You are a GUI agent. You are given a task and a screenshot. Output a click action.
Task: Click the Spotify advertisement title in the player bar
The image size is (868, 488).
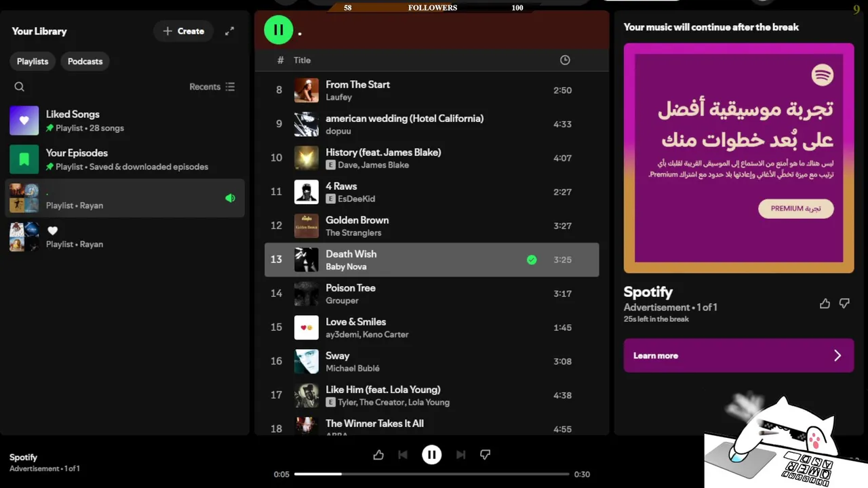(x=24, y=457)
